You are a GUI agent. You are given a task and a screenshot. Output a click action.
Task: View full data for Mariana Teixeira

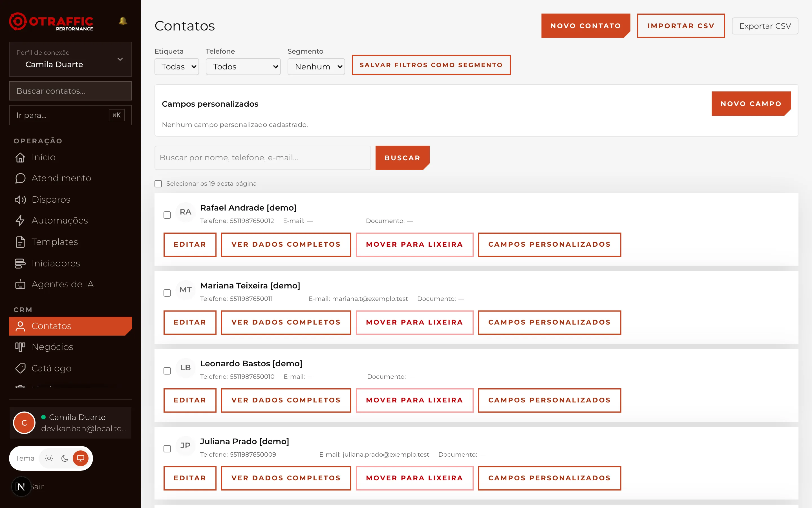coord(286,322)
